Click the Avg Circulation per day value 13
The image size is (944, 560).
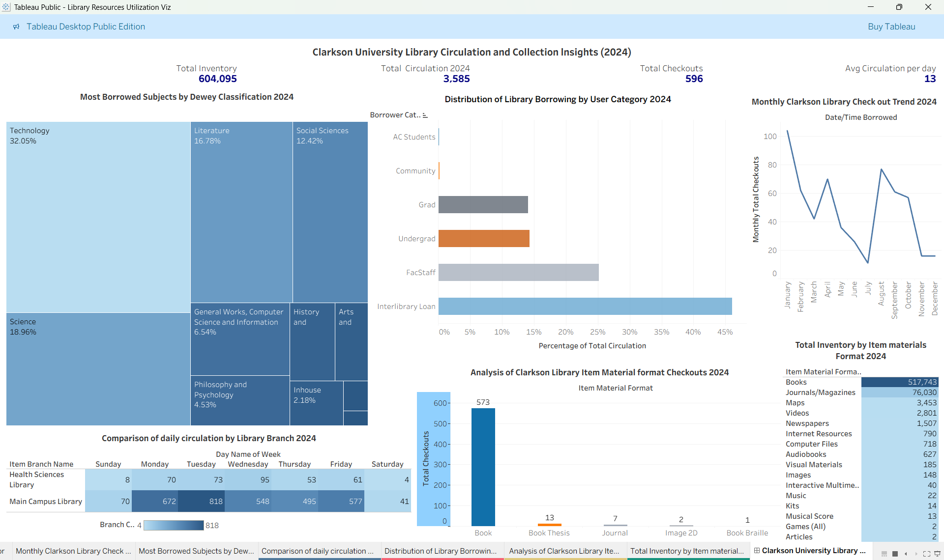tap(930, 79)
